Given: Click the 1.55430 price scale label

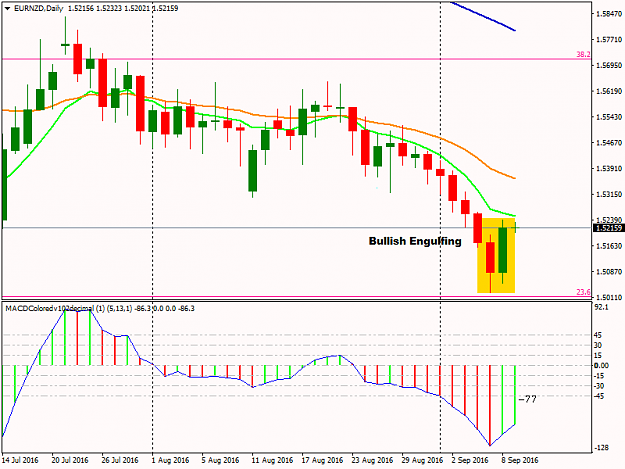Looking at the screenshot, I should [609, 117].
